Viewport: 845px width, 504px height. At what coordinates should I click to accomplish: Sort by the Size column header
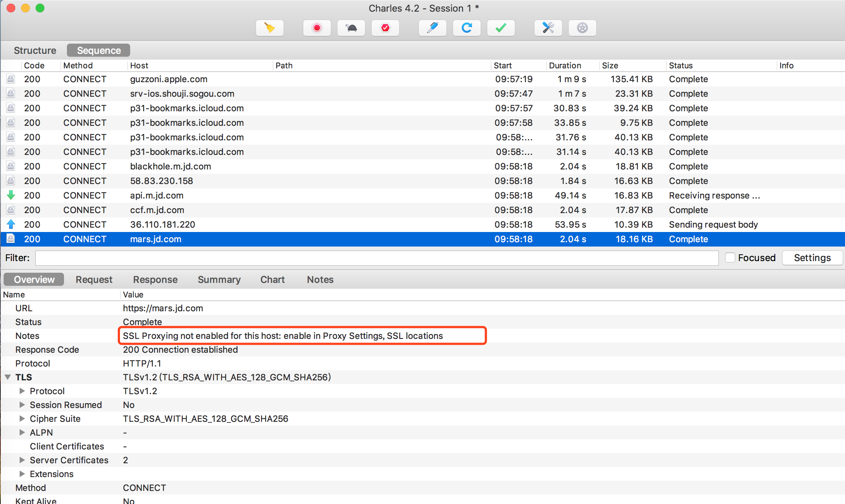pyautogui.click(x=633, y=65)
